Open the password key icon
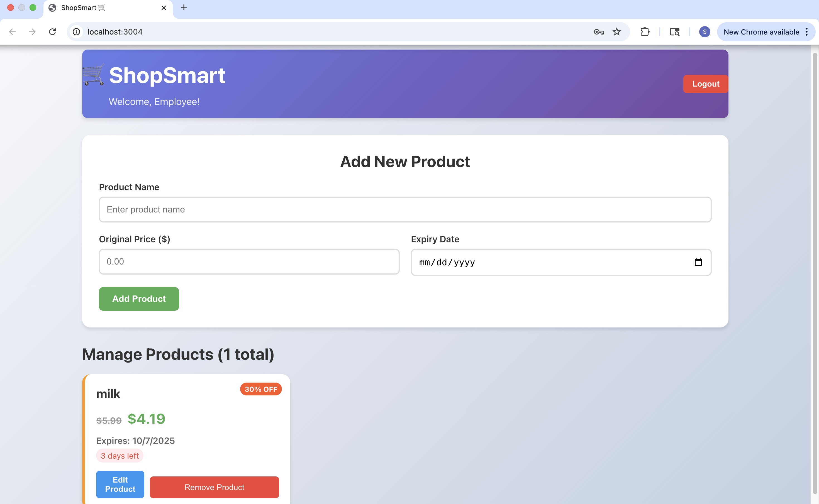Image resolution: width=819 pixels, height=504 pixels. point(599,32)
